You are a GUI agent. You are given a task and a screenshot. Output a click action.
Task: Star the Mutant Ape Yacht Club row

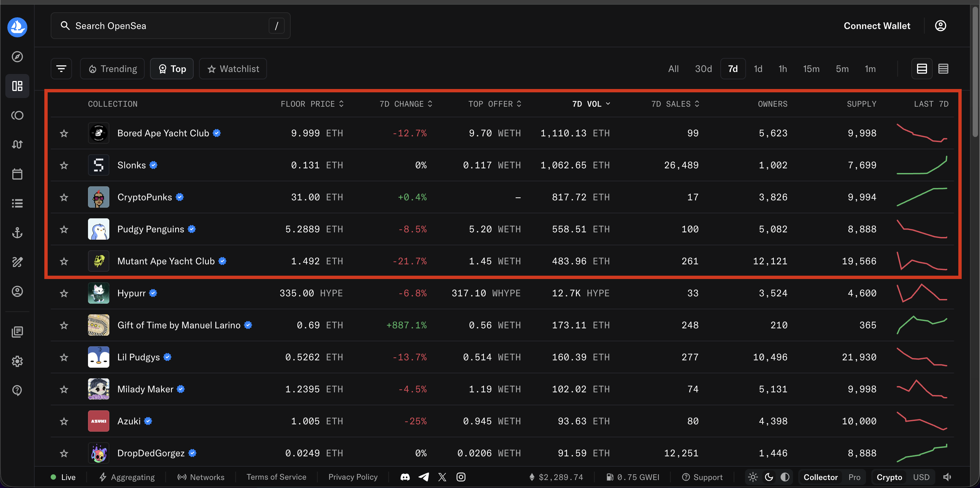click(x=64, y=261)
